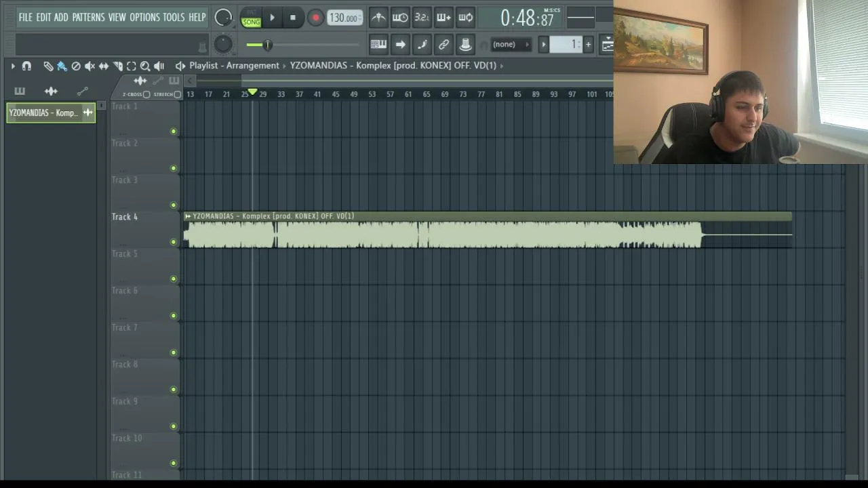The image size is (868, 488).
Task: Open the FILE menu
Action: click(x=26, y=17)
